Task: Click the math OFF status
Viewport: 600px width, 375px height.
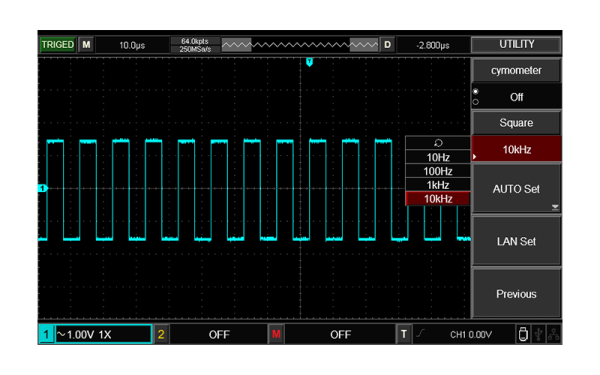Action: coord(340,334)
